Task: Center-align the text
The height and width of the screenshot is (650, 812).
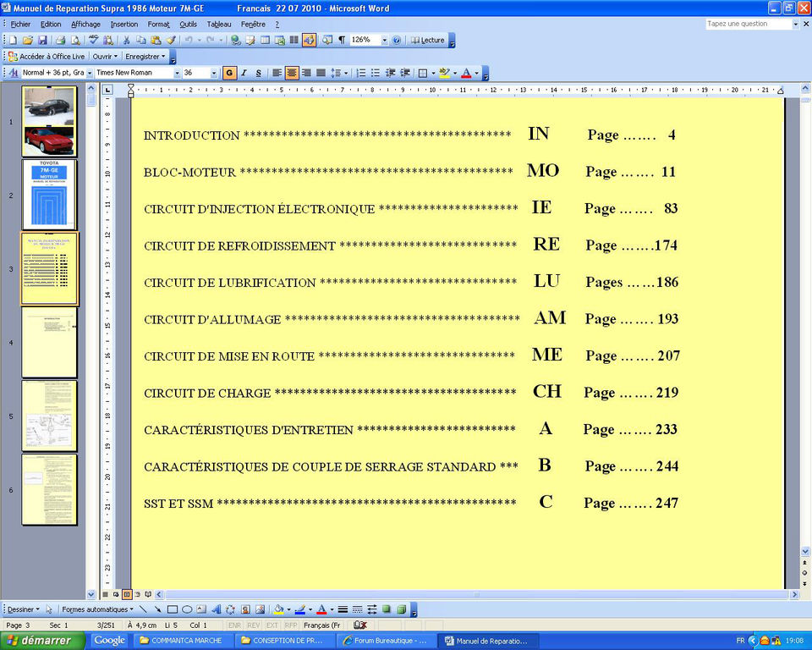Action: tap(292, 73)
